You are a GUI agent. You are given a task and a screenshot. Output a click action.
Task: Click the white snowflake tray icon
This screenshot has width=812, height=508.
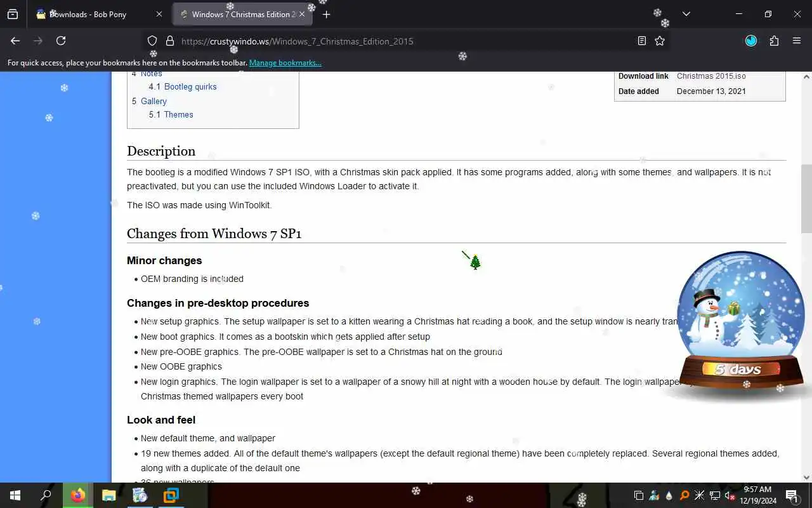(699, 495)
